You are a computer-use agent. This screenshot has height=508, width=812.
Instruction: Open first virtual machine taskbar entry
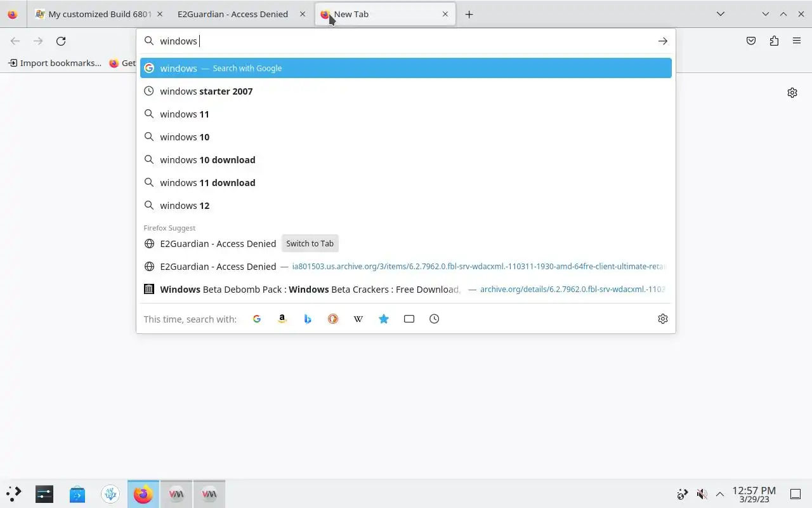[176, 493]
